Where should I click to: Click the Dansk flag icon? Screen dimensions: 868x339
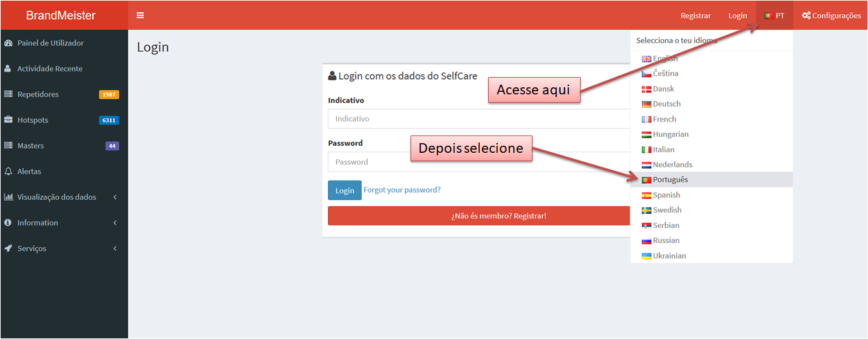coord(647,89)
